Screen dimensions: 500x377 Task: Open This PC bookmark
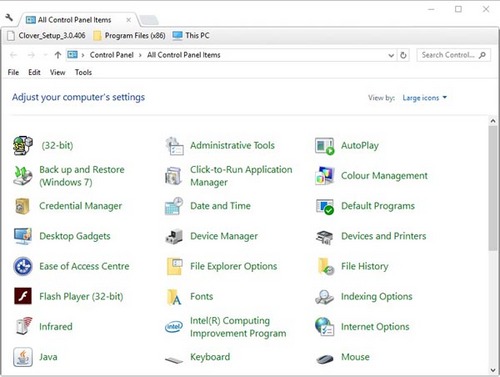(191, 35)
